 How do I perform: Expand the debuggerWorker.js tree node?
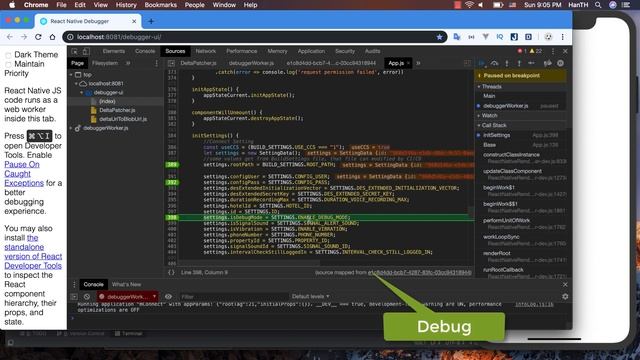pyautogui.click(x=71, y=128)
